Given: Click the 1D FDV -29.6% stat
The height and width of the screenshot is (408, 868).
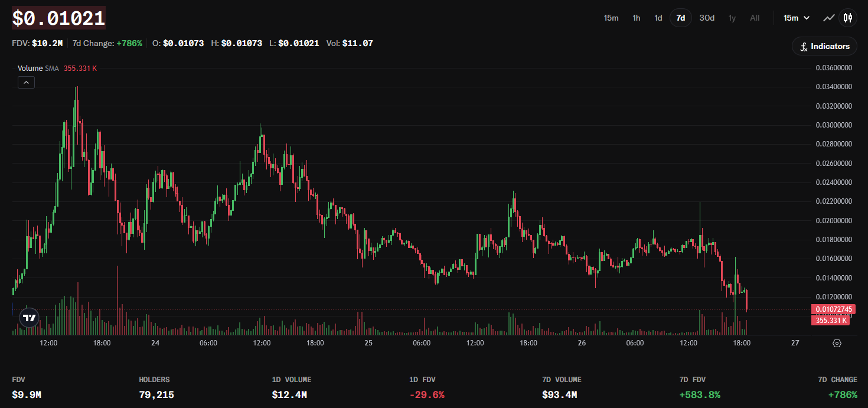Looking at the screenshot, I should pyautogui.click(x=427, y=387).
